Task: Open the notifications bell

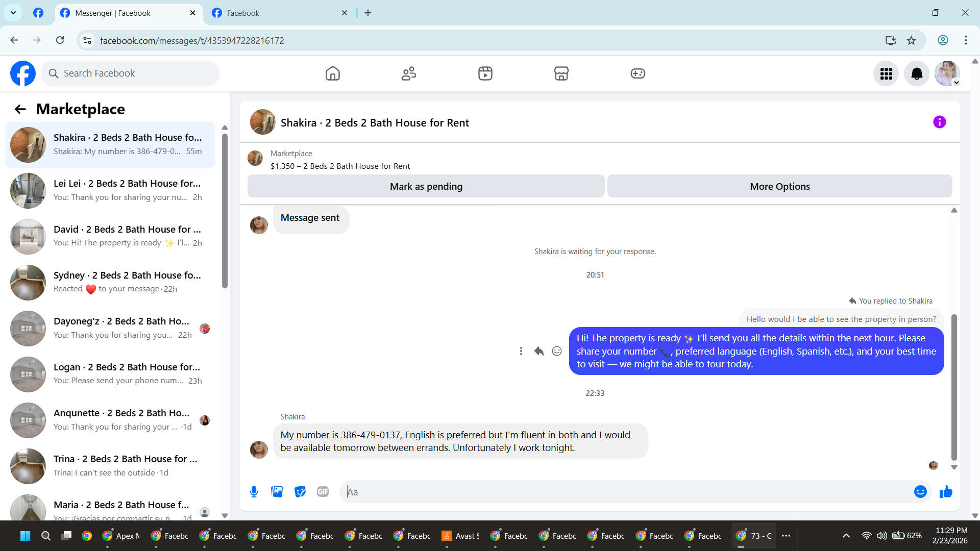Action: (x=916, y=73)
